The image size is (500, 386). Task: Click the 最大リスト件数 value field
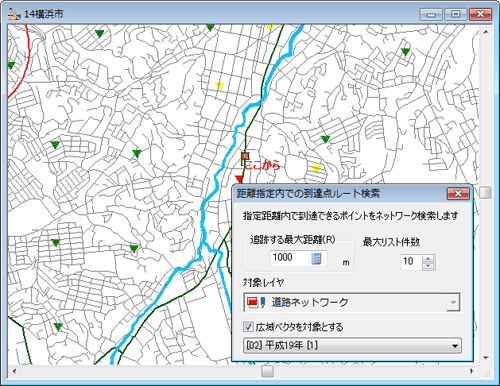pos(411,262)
